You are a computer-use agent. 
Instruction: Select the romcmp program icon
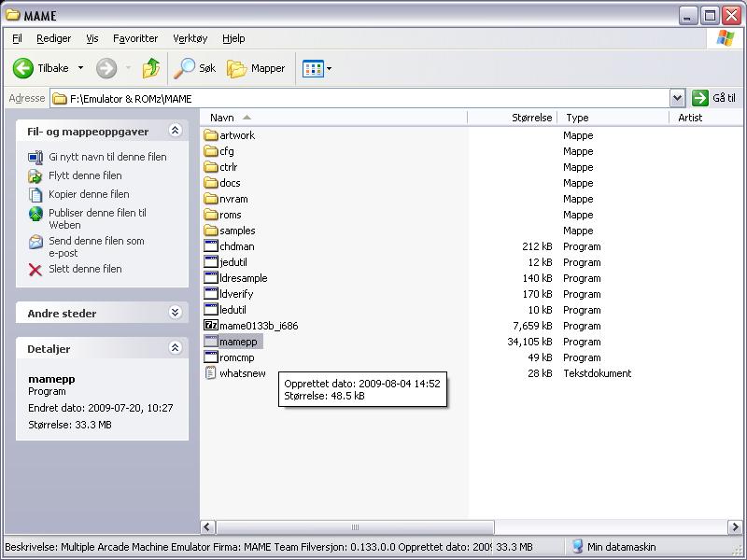[x=211, y=357]
